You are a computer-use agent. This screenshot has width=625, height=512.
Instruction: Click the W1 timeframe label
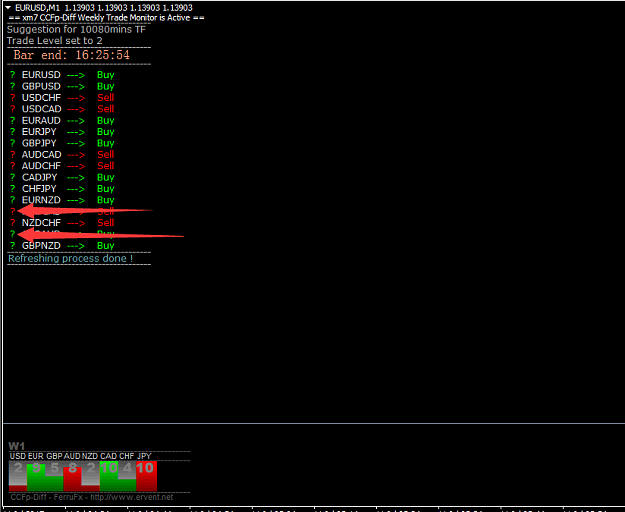pyautogui.click(x=16, y=446)
